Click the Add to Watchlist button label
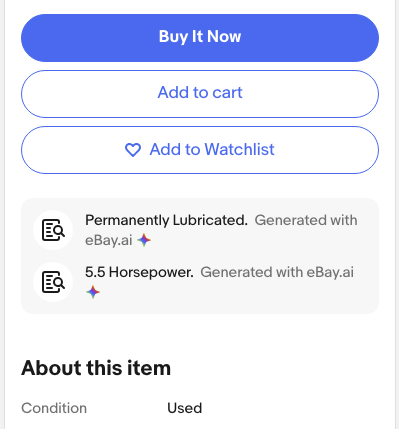 [x=212, y=149]
